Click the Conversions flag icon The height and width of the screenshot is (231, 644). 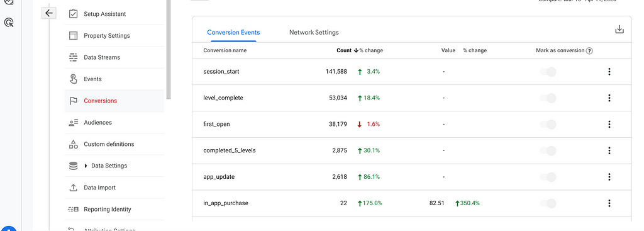pyautogui.click(x=73, y=101)
